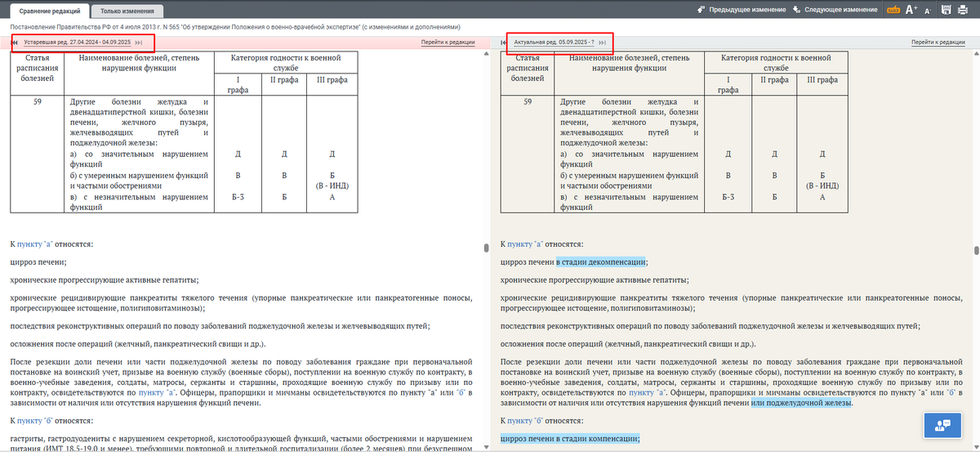Click article number 59 in right table
Viewport: 980px width, 452px height.
coord(528,101)
